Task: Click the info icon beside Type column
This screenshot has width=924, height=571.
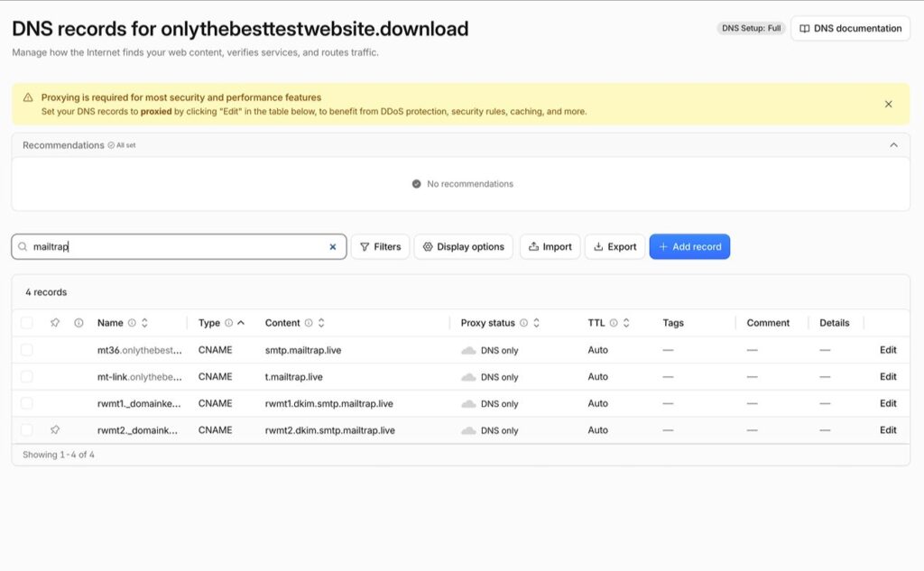Action: 228,323
